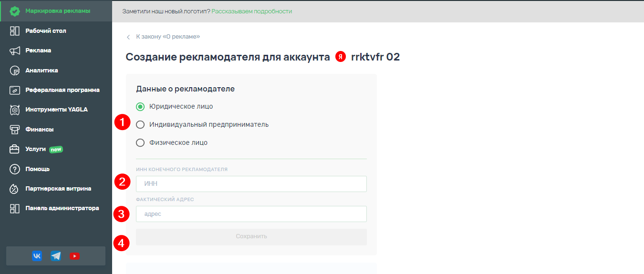
Task: Click the Партнерская витрина percent icon
Action: point(15,189)
